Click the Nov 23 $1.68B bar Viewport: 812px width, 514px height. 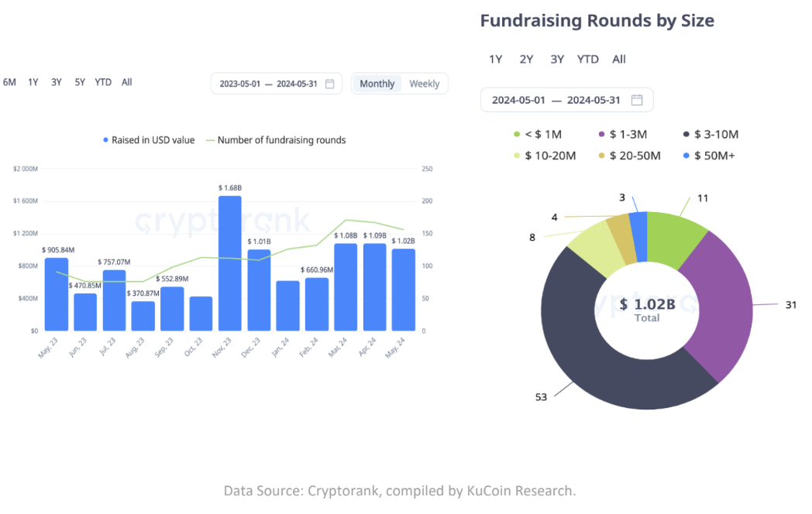click(229, 263)
